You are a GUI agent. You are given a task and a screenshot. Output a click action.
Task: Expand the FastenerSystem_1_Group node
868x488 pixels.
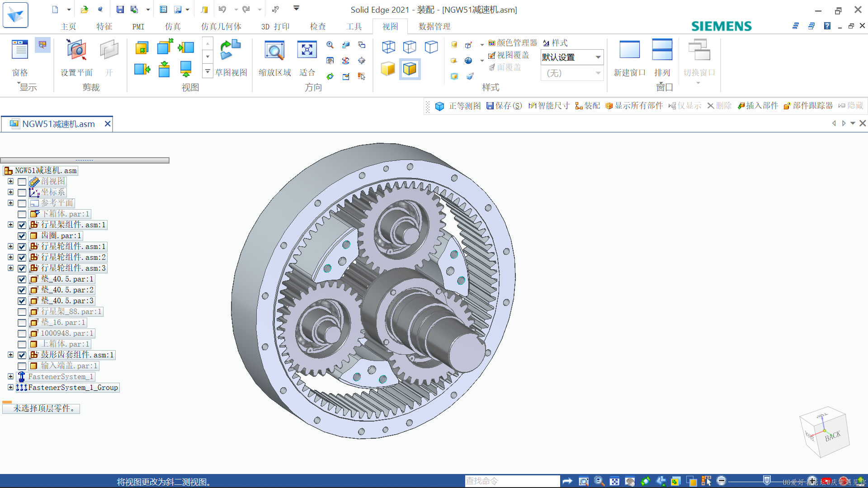click(x=10, y=387)
